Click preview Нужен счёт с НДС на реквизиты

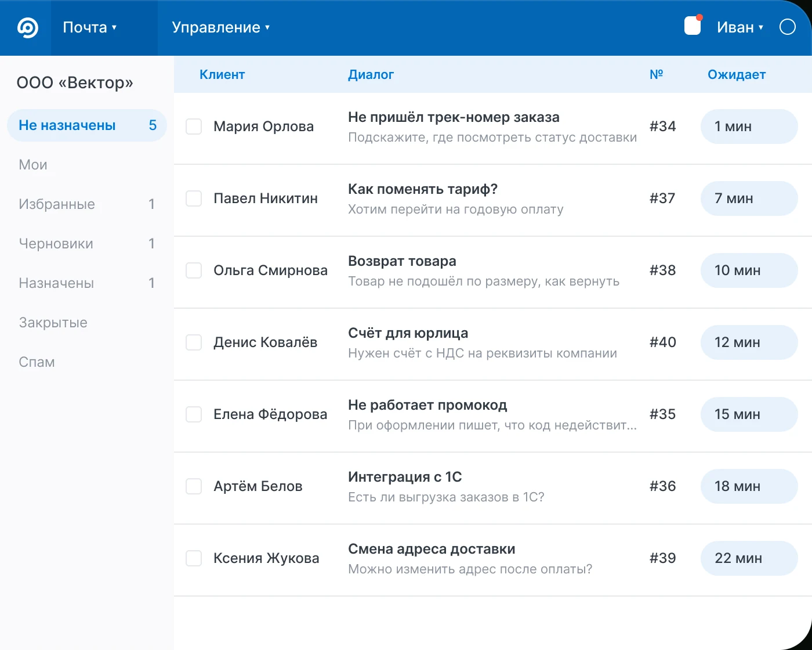click(x=483, y=353)
